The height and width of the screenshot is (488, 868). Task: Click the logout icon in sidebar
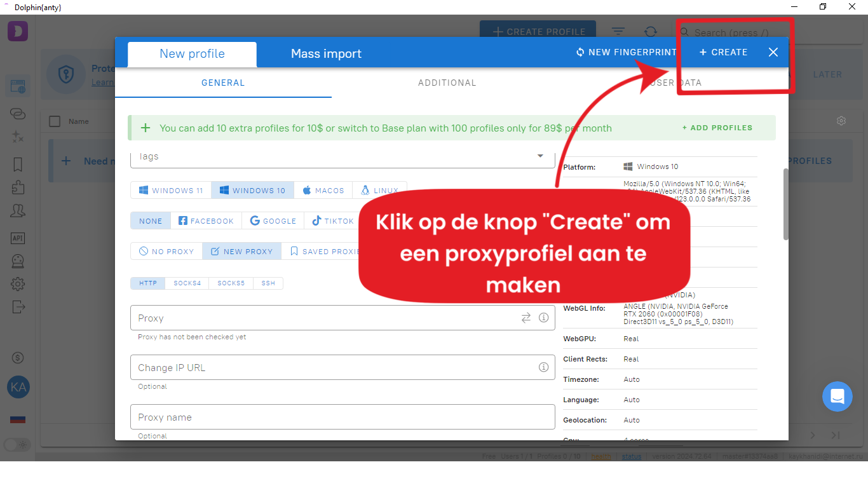pyautogui.click(x=18, y=307)
